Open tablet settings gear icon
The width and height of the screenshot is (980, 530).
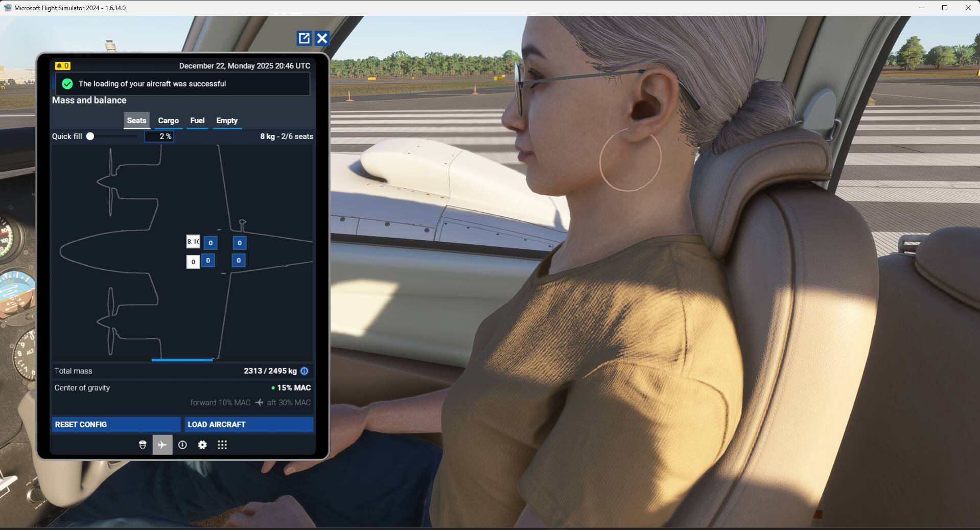[x=202, y=445]
